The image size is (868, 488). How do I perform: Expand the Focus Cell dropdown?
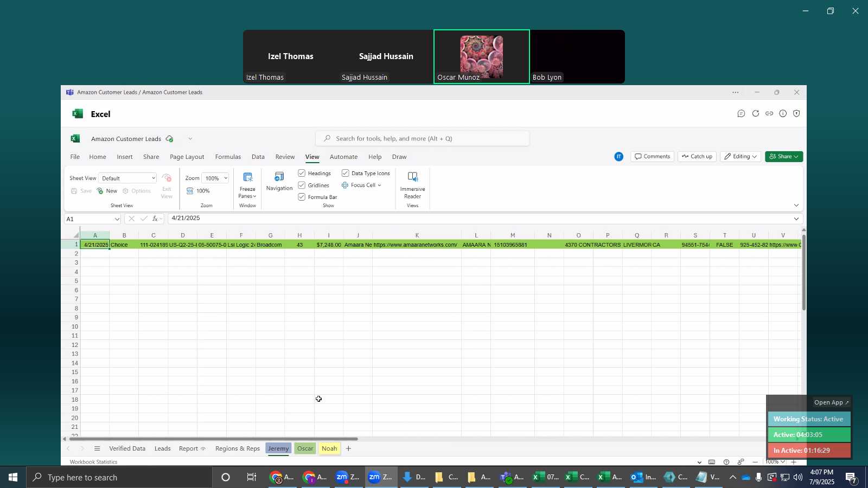click(379, 185)
